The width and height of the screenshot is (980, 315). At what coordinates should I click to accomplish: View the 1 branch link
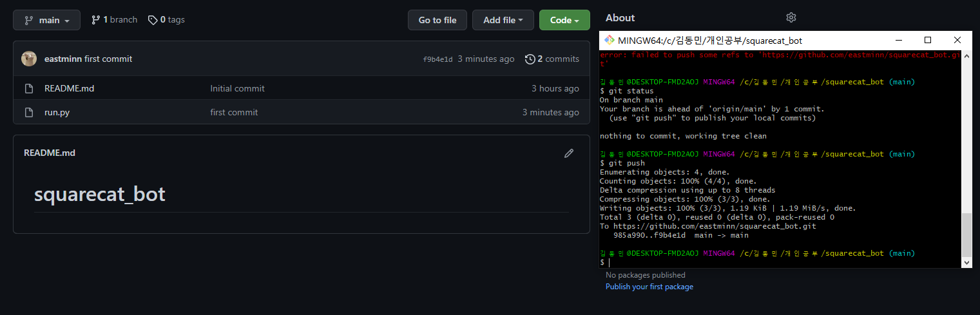(114, 20)
